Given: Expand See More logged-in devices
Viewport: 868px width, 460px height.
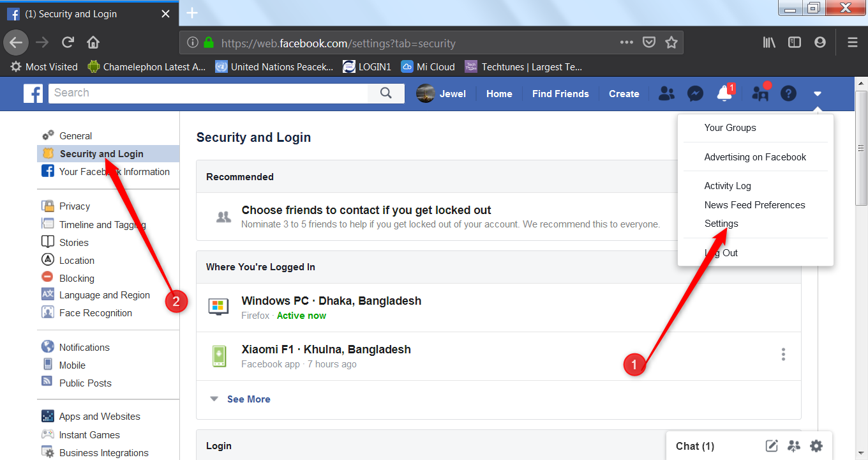Looking at the screenshot, I should [248, 399].
